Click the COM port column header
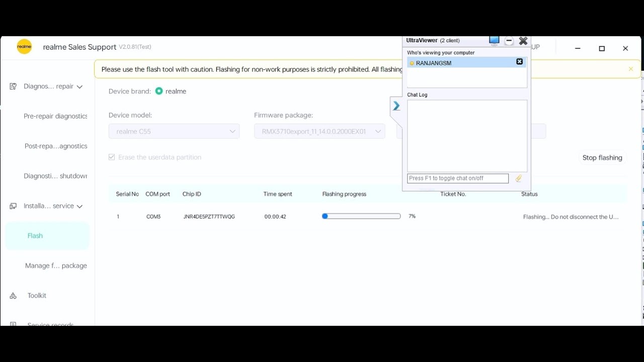The image size is (644, 362). [x=158, y=194]
